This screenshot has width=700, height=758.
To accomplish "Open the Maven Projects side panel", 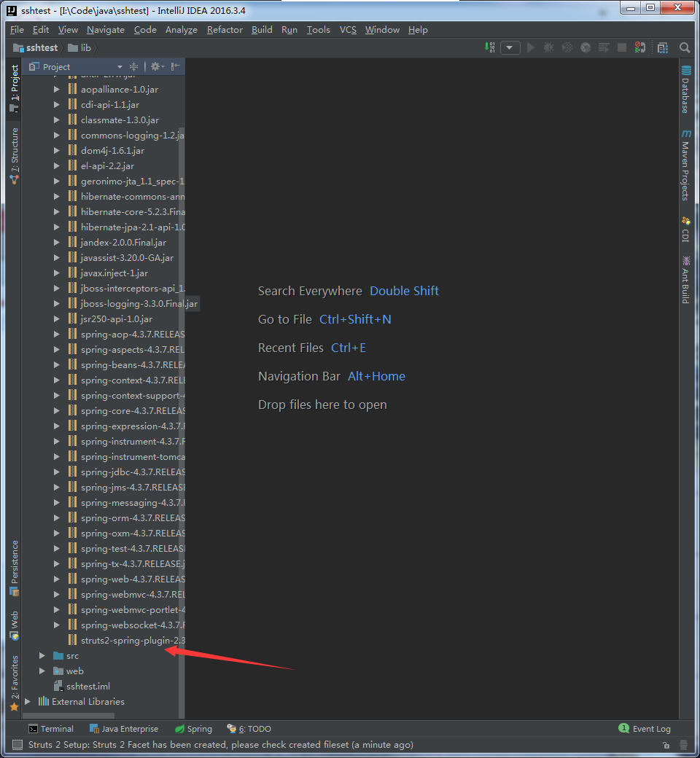I will 685,166.
